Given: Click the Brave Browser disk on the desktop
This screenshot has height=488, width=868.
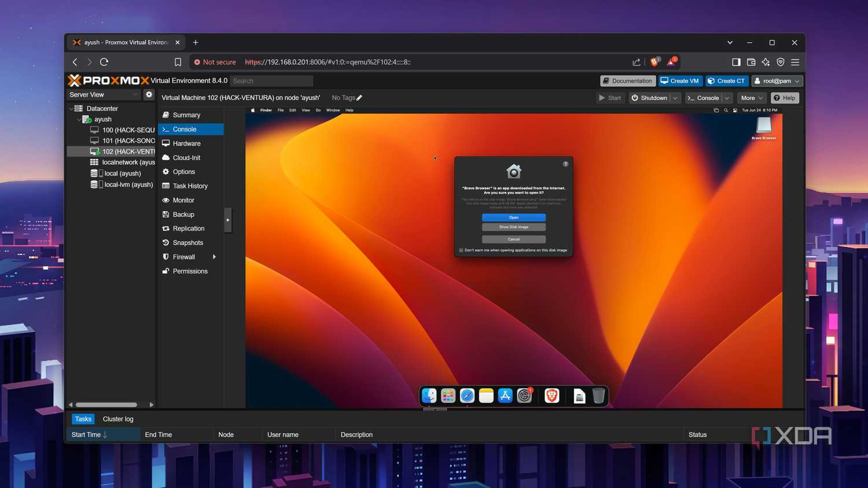Looking at the screenshot, I should coord(764,125).
